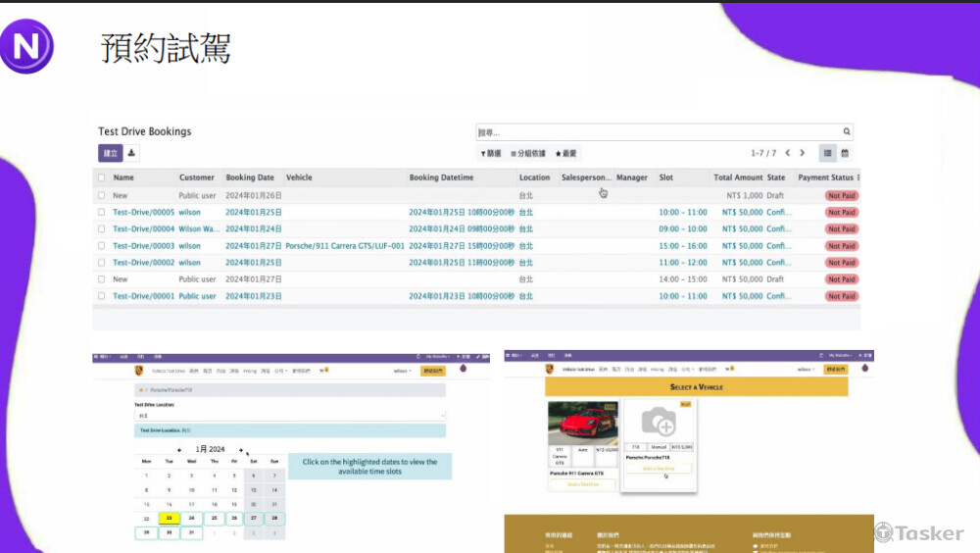The width and height of the screenshot is (980, 553).
Task: Select date 24 on January calendar
Action: tap(191, 519)
